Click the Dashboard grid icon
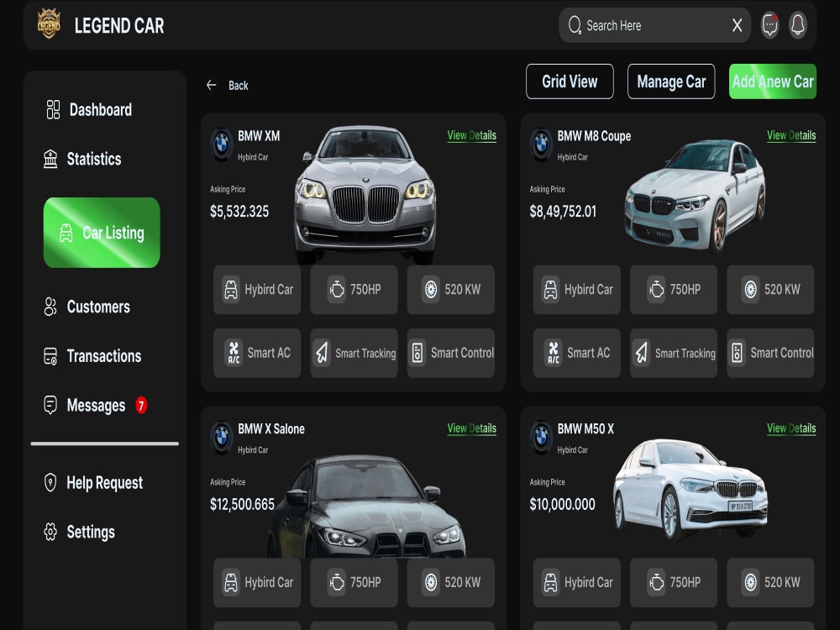 (x=53, y=110)
